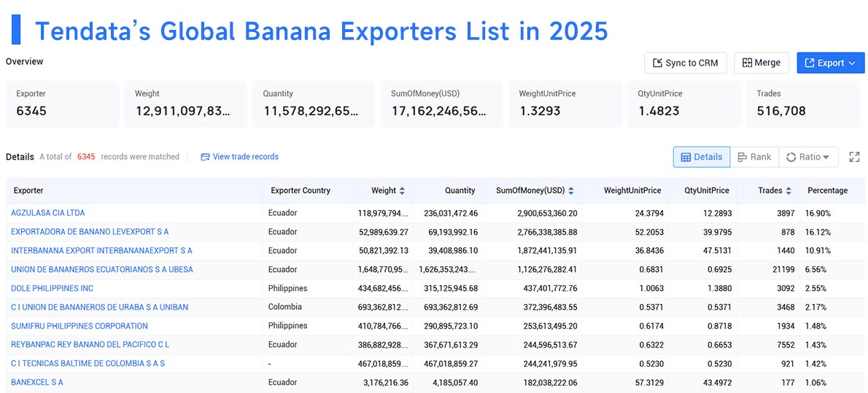Viewport: 868px width, 393px height.
Task: Click the red 6345 matched records count
Action: point(86,157)
